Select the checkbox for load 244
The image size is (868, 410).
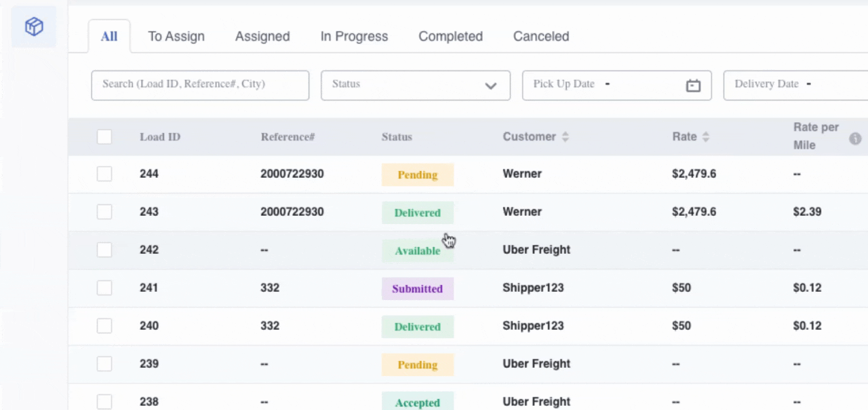(x=104, y=174)
